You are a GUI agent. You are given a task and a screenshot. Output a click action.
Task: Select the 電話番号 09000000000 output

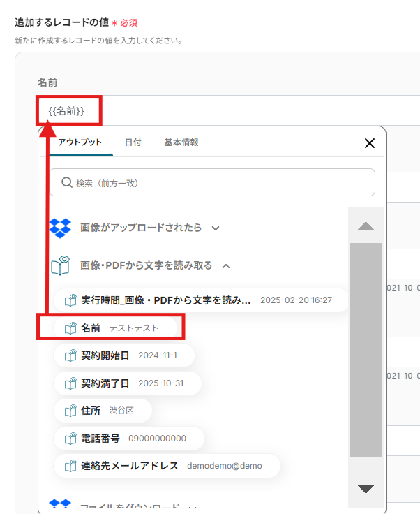[129, 439]
